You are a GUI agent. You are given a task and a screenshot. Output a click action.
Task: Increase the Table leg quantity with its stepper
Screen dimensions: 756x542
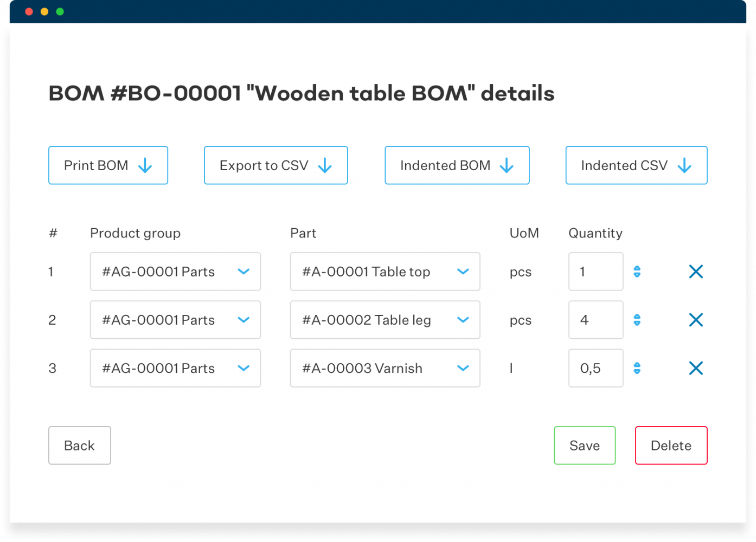[637, 320]
